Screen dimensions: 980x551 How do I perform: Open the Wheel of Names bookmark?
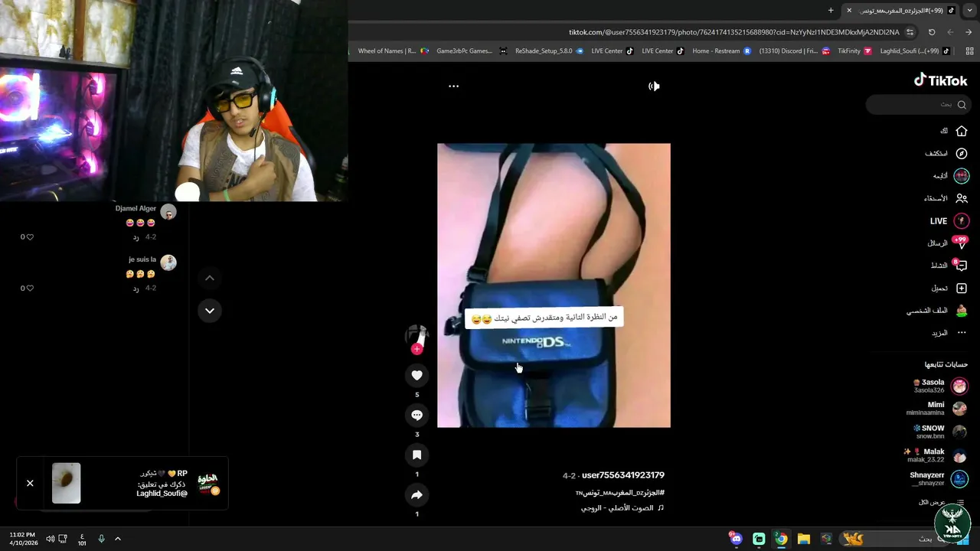pyautogui.click(x=394, y=51)
